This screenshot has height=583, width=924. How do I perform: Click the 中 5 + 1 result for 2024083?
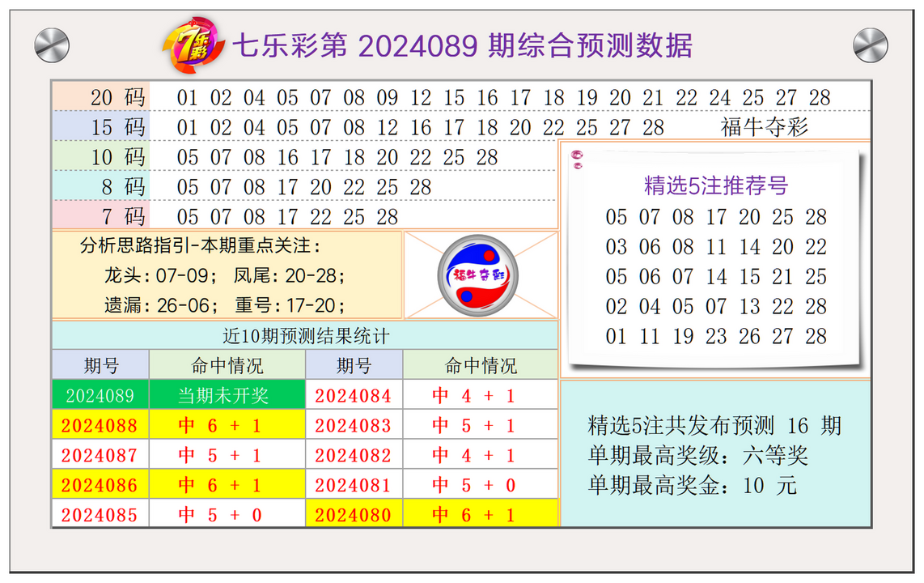click(x=481, y=425)
